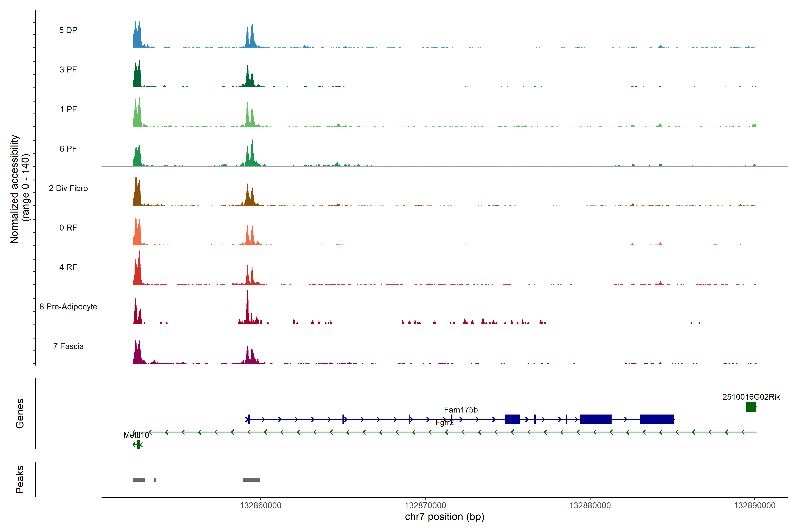Click the 3 PF track label
Screen dimensions: 798x532
(x=68, y=70)
